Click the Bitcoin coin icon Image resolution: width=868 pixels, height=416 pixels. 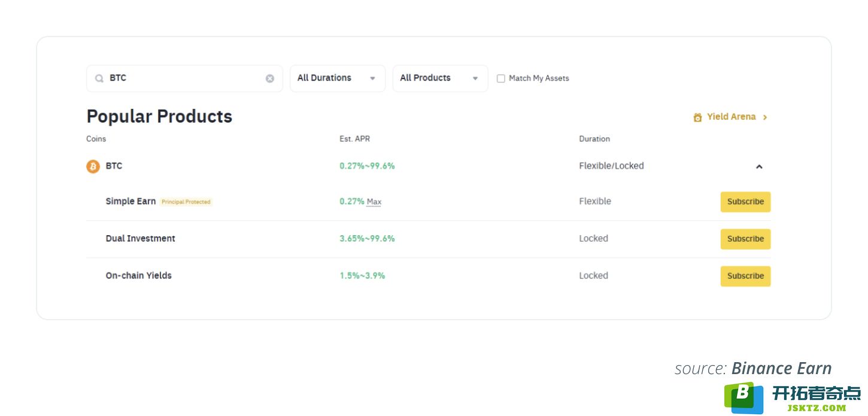(x=93, y=166)
